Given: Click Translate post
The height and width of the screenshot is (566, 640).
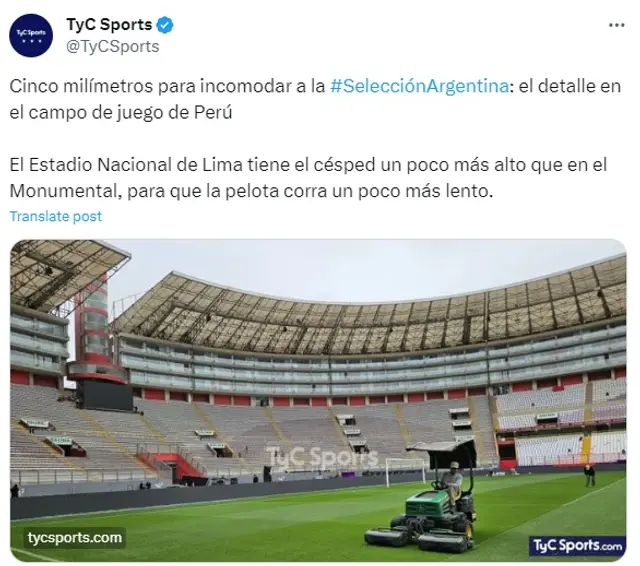Looking at the screenshot, I should coord(56,216).
